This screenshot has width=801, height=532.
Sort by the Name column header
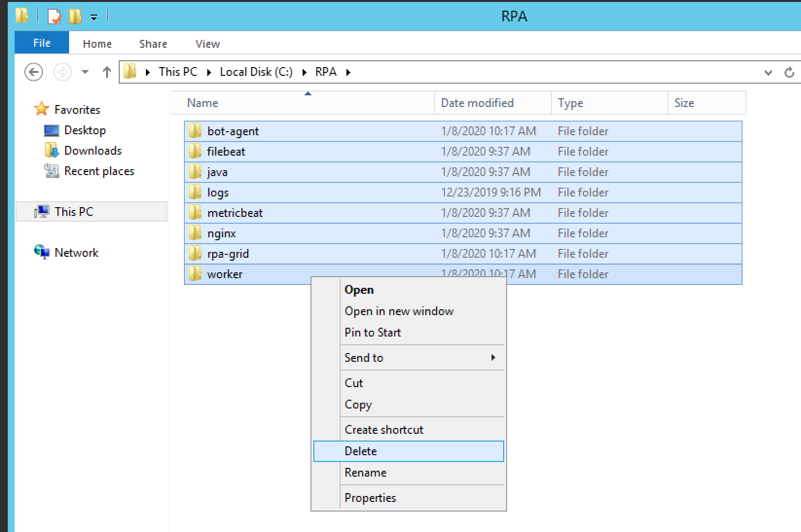pyautogui.click(x=302, y=103)
